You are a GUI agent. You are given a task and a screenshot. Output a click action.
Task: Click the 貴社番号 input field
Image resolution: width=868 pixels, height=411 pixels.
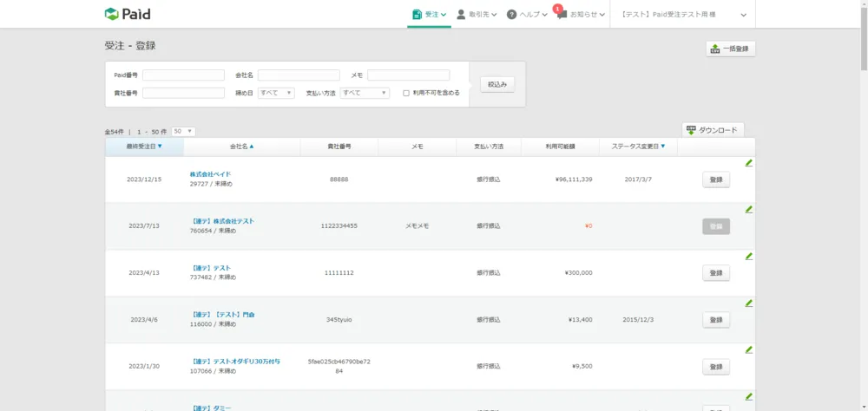[183, 93]
